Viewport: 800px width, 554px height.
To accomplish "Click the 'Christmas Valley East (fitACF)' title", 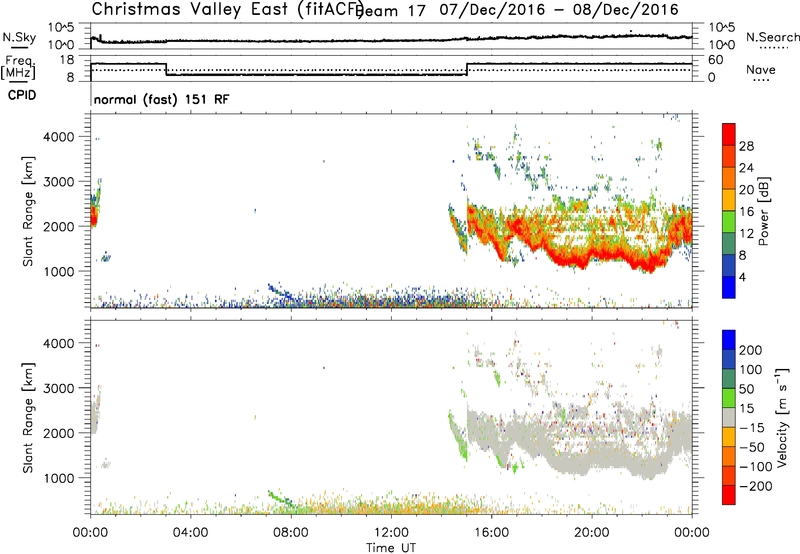I will 228,9.
